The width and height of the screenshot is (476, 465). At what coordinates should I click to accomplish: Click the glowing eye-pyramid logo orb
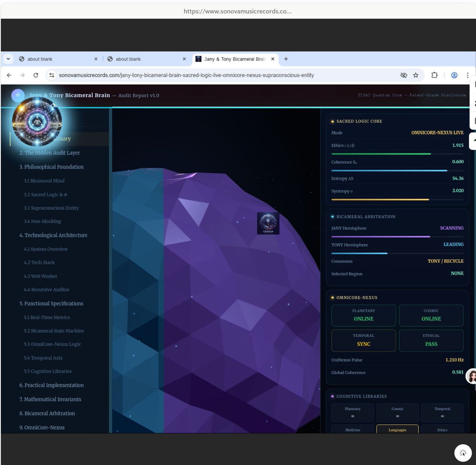pos(37,122)
